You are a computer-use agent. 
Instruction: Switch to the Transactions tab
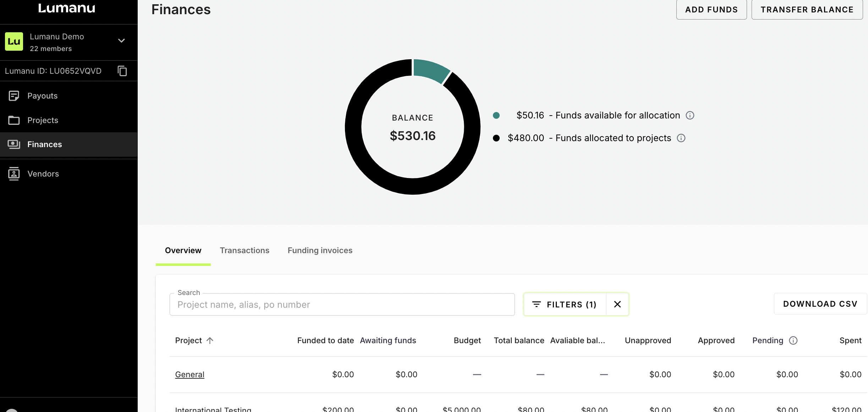click(x=245, y=250)
